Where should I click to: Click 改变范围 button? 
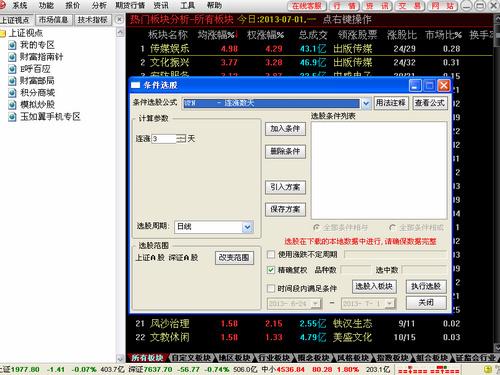[x=234, y=258]
